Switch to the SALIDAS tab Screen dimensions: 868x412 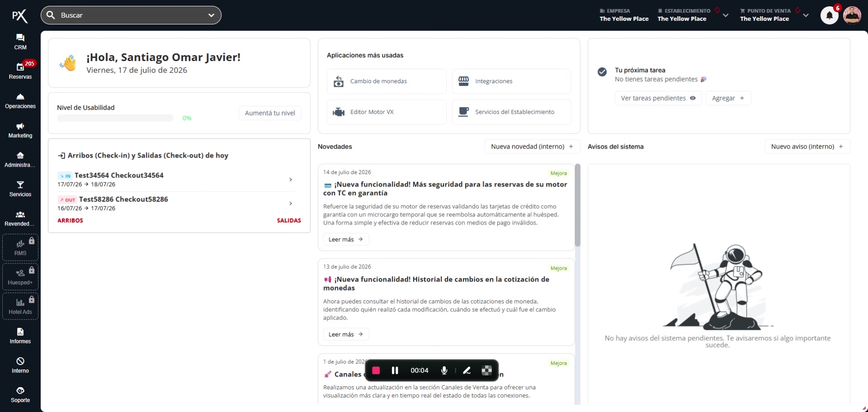[289, 220]
